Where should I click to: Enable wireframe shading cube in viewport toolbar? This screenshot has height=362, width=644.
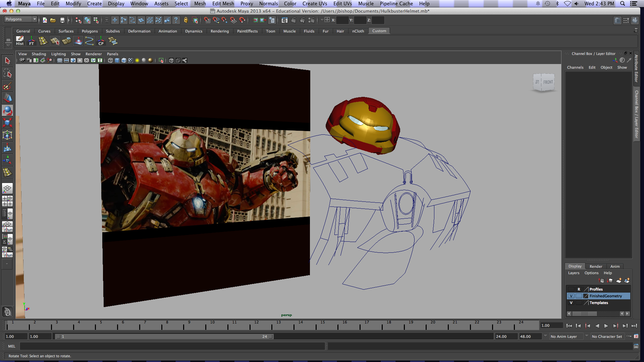click(x=110, y=60)
